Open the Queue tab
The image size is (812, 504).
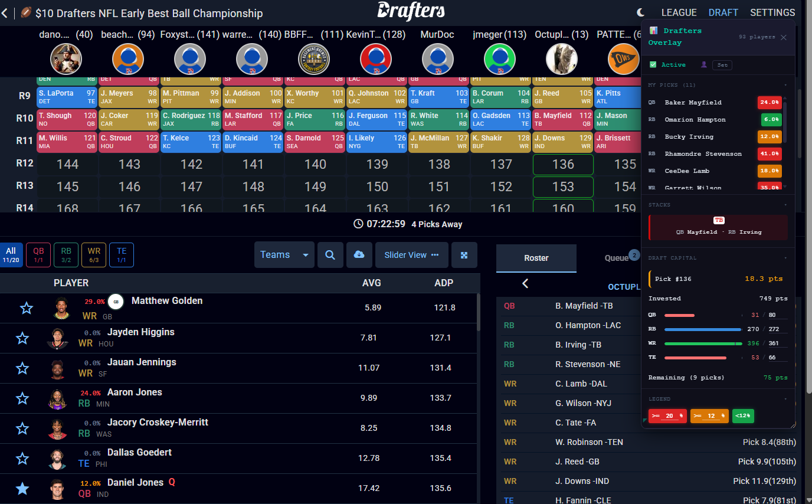pyautogui.click(x=617, y=258)
